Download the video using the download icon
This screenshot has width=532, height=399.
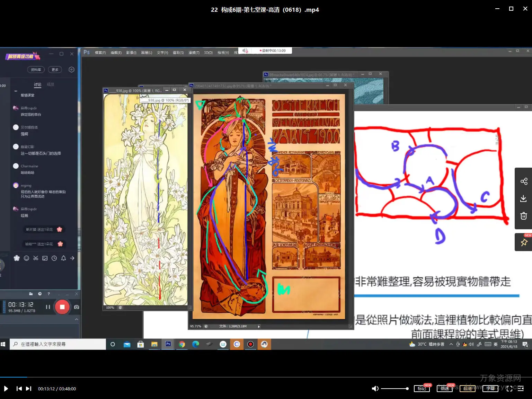(x=524, y=198)
